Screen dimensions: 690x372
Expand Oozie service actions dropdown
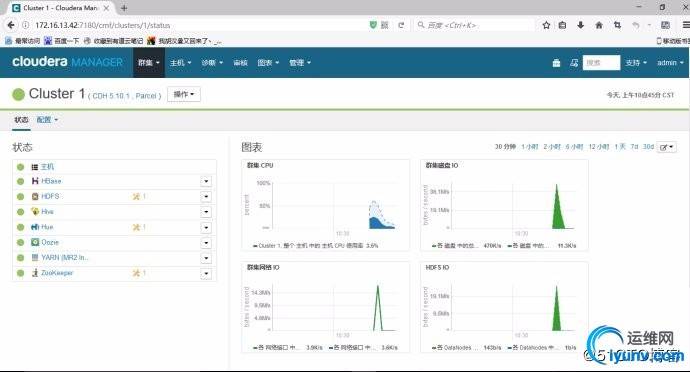coord(206,243)
